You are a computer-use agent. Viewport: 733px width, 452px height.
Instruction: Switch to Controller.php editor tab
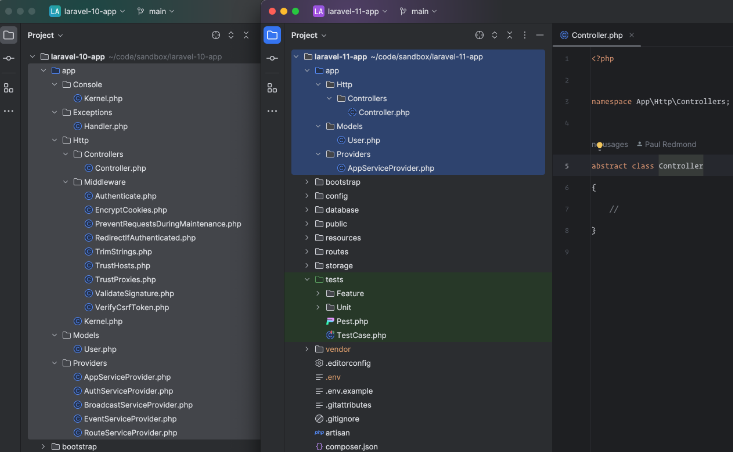[x=596, y=35]
